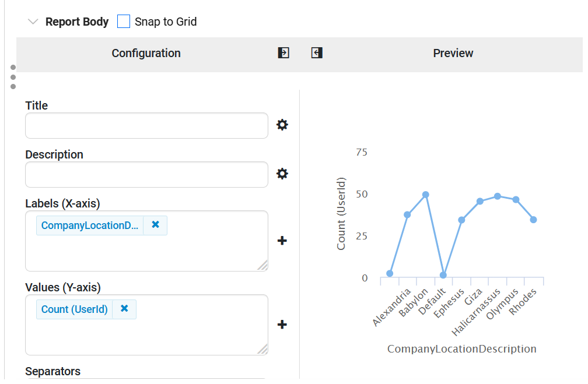Select the Count (UserId) tag
Screen dimensions: 588x384
point(75,309)
